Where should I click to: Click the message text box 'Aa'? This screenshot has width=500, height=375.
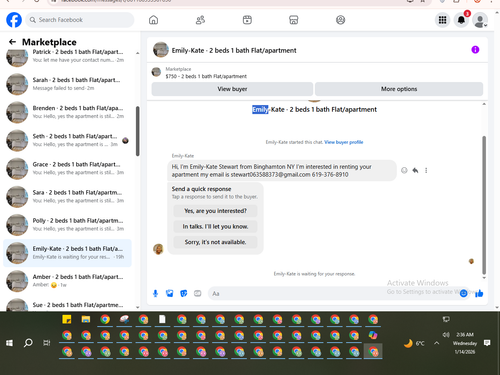333,294
